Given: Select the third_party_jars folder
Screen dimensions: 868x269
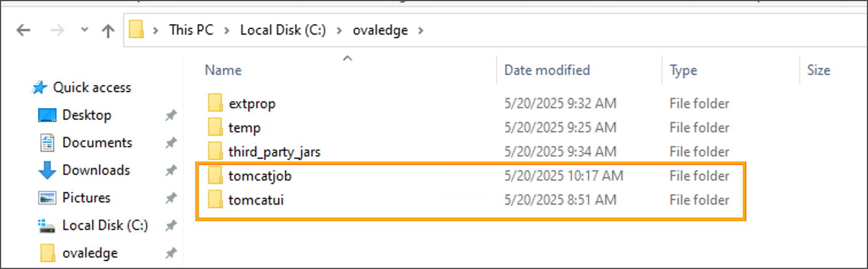Looking at the screenshot, I should [274, 152].
